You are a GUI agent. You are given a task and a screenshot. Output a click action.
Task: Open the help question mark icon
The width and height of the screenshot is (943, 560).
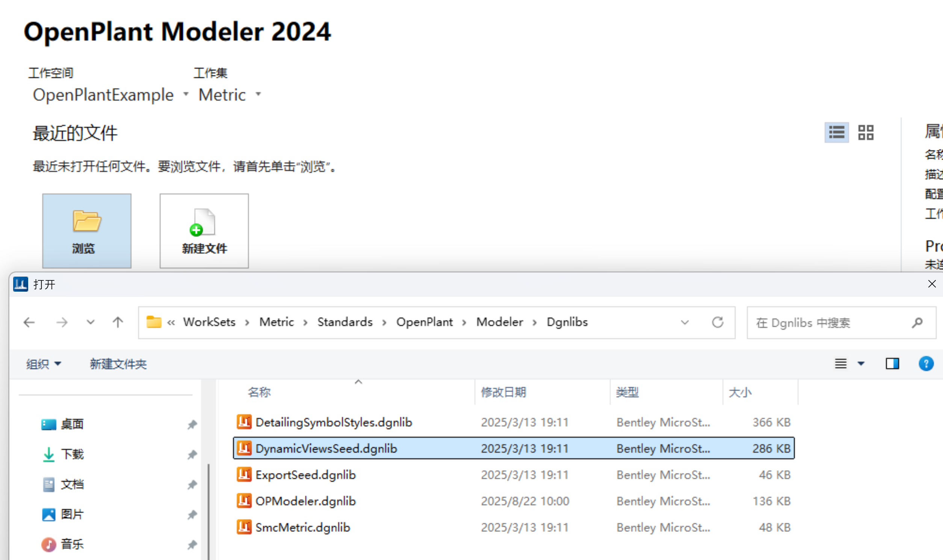926,364
